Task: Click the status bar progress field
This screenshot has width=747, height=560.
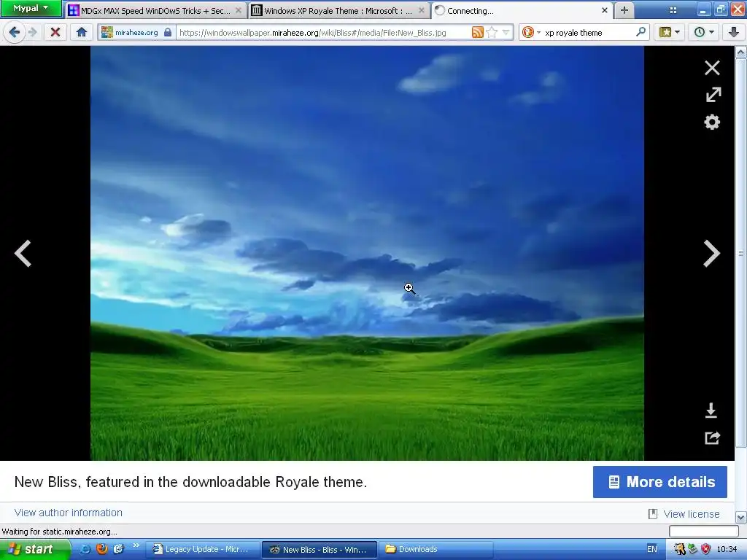Action: [703, 531]
